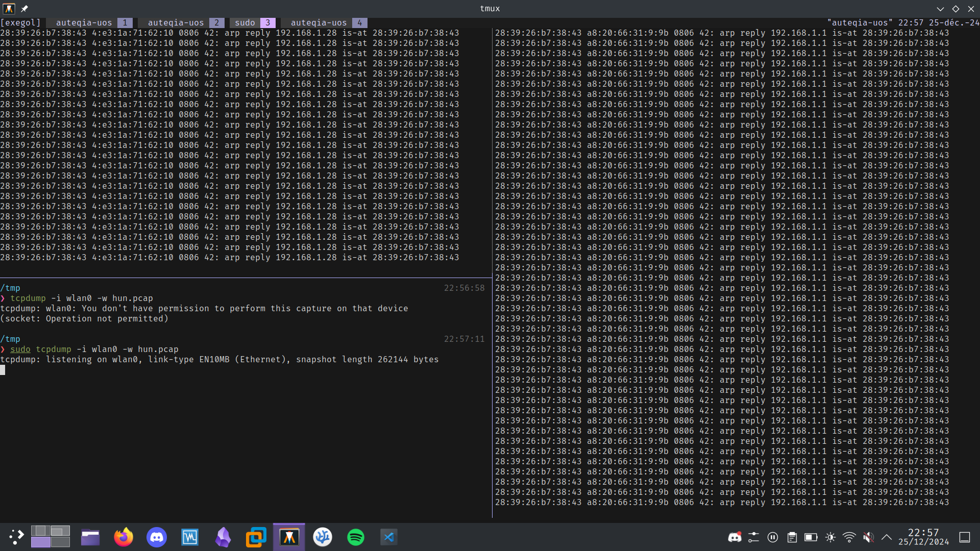Click the terminal cursor block in bottom pane
980x551 pixels.
click(x=3, y=369)
